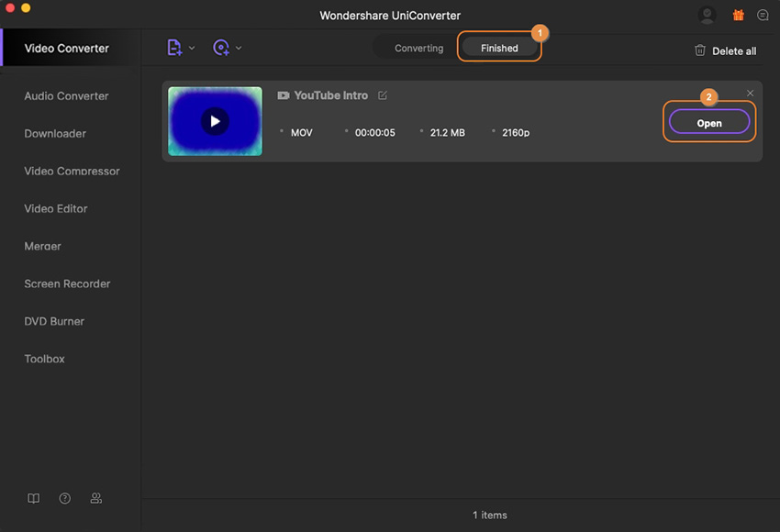
Task: Click the 00:00:05 duration value
Action: click(375, 133)
